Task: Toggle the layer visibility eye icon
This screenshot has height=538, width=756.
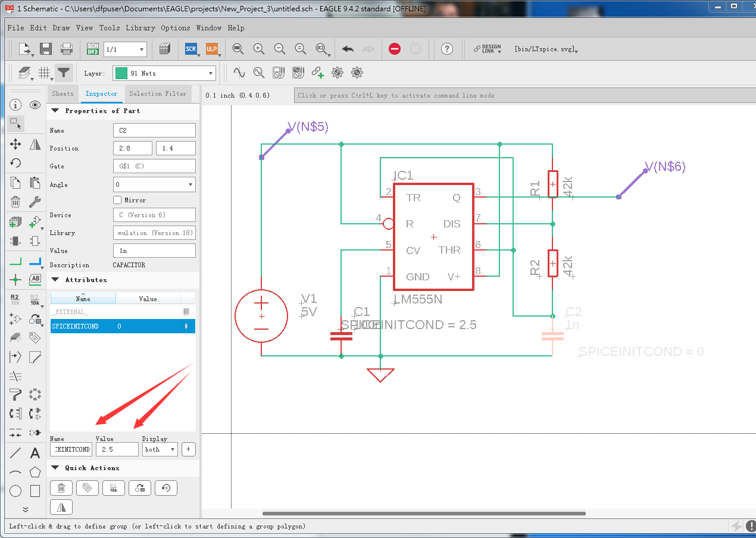Action: tap(35, 105)
